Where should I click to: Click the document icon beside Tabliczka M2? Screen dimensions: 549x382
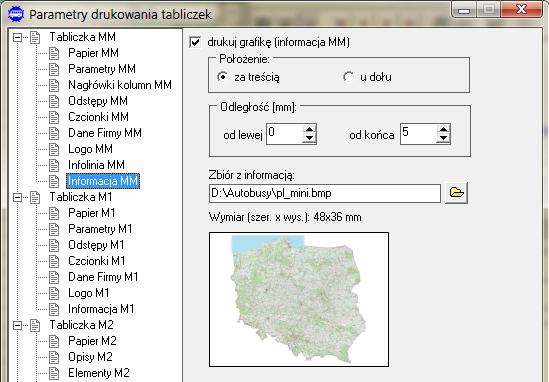(x=35, y=325)
